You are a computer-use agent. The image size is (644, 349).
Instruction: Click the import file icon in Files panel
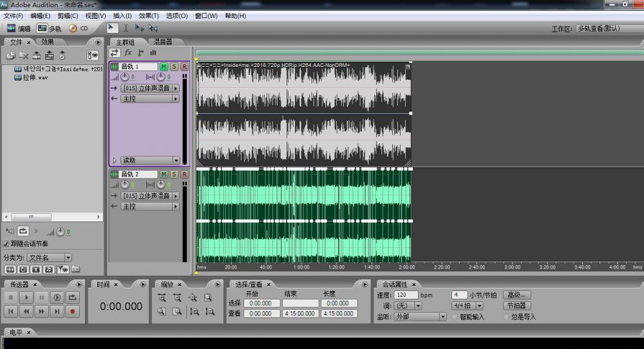click(11, 55)
